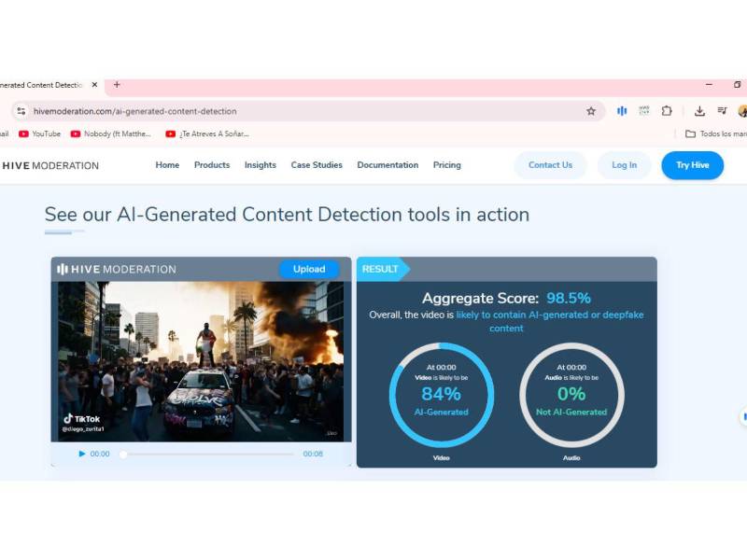Click the bookmark star in address bar
The height and width of the screenshot is (560, 747).
click(x=591, y=111)
